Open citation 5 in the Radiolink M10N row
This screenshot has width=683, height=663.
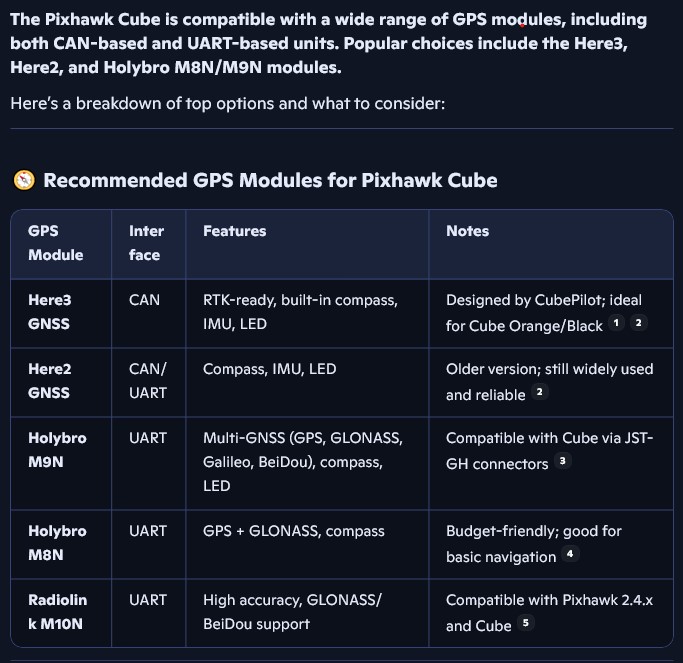(x=526, y=623)
